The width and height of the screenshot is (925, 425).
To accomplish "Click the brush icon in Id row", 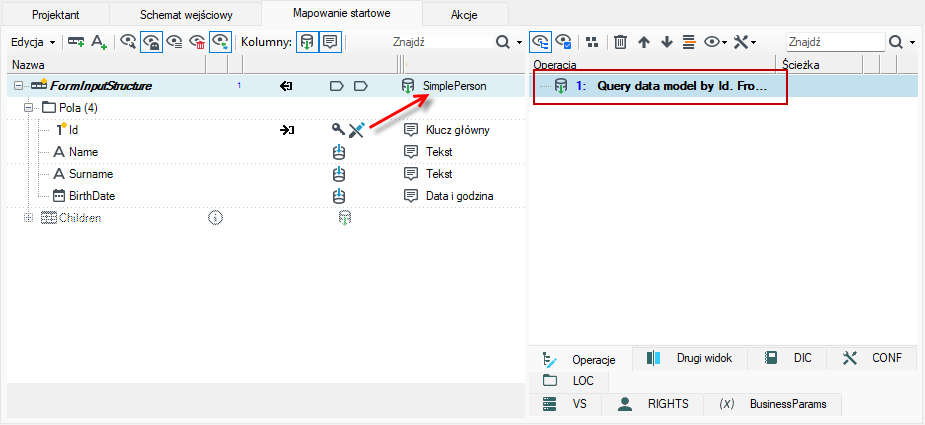I will point(357,130).
